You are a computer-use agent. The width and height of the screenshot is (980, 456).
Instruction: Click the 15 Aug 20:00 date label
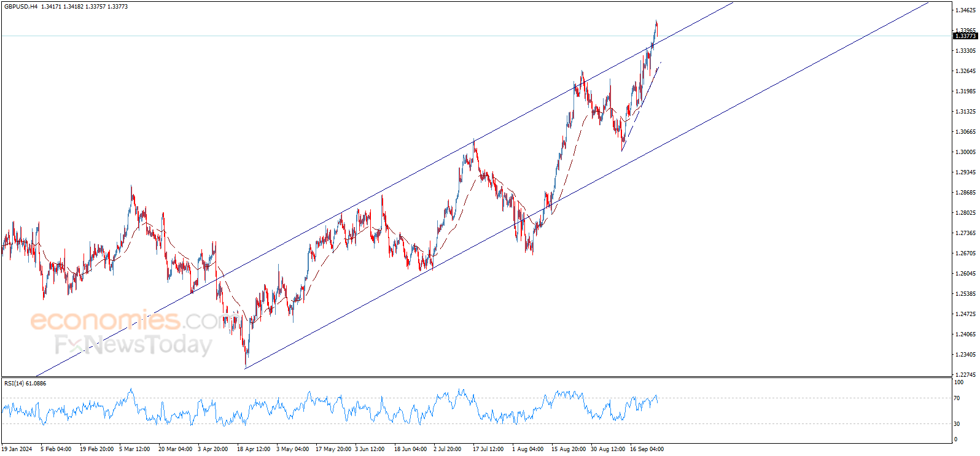(x=569, y=449)
